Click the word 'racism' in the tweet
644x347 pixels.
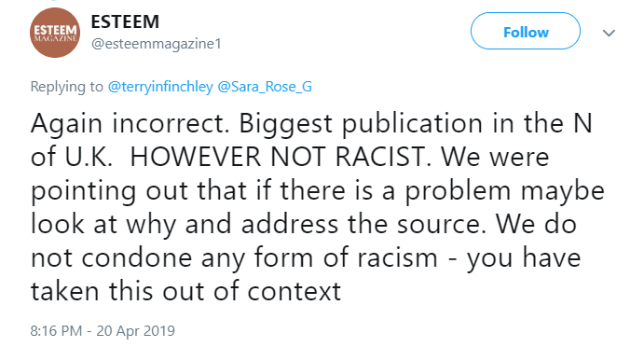398,257
